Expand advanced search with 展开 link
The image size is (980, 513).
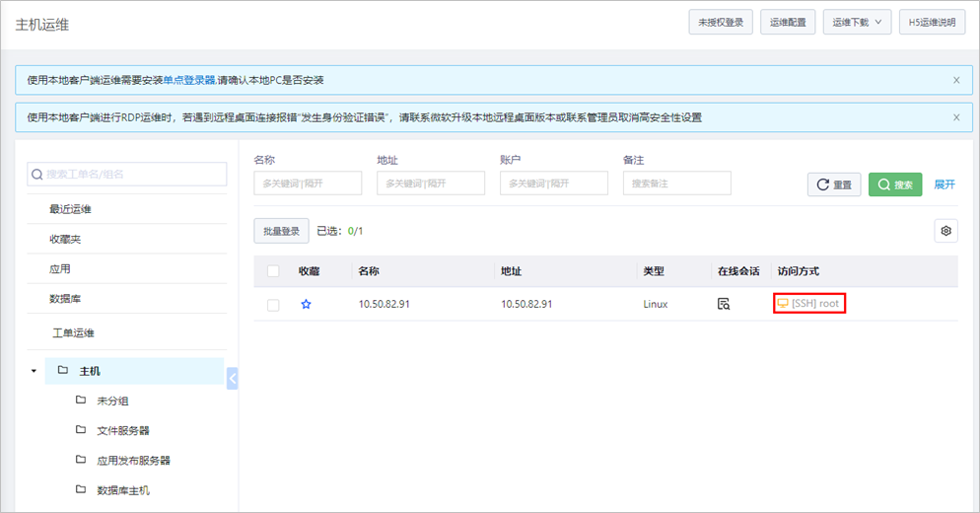point(944,184)
